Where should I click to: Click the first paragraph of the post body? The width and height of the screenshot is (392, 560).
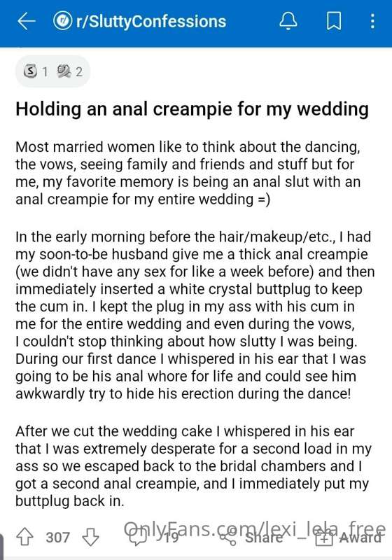pyautogui.click(x=188, y=173)
